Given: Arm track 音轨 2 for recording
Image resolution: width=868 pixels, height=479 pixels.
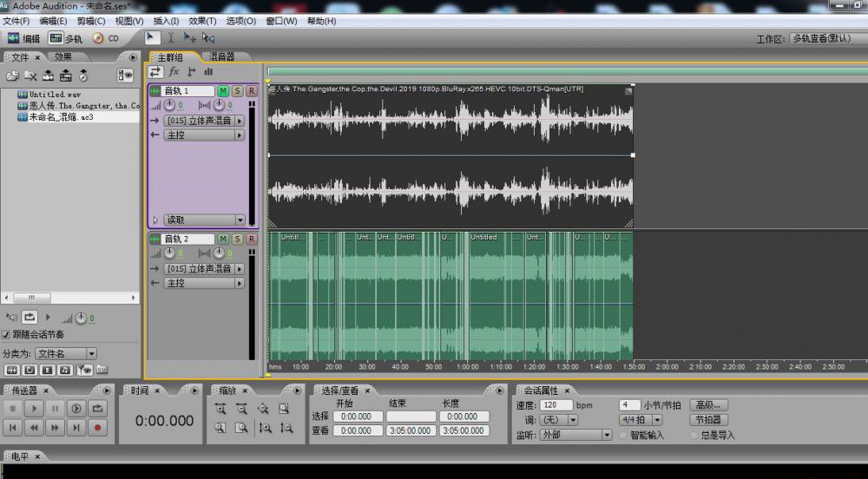Looking at the screenshot, I should (x=252, y=239).
